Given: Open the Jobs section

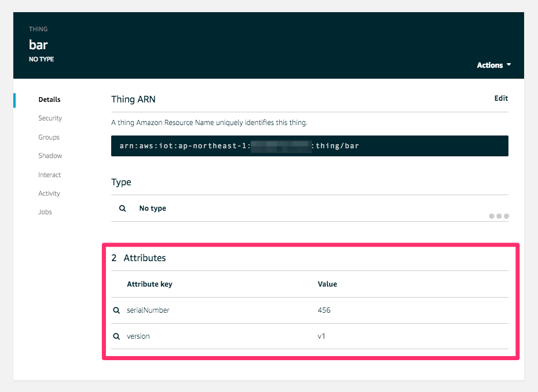Looking at the screenshot, I should (45, 212).
